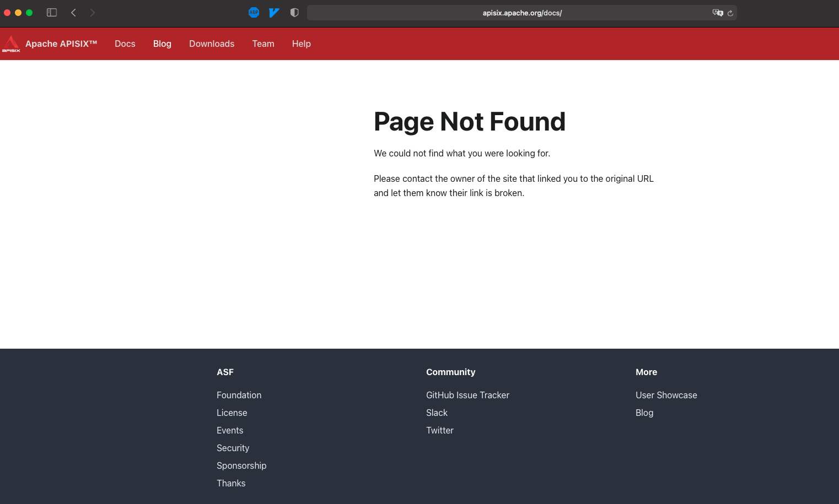The width and height of the screenshot is (839, 504).
Task: Open the Twitter community link
Action: 440,430
